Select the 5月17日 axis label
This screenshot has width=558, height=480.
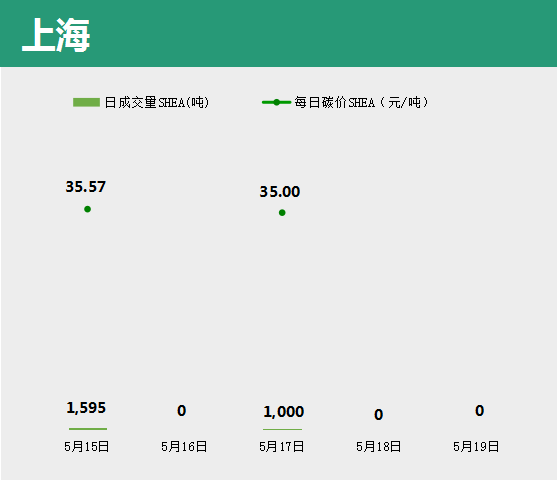click(281, 447)
